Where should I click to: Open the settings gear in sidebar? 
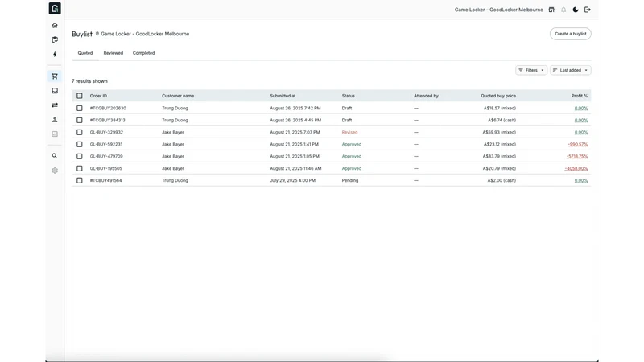(55, 171)
